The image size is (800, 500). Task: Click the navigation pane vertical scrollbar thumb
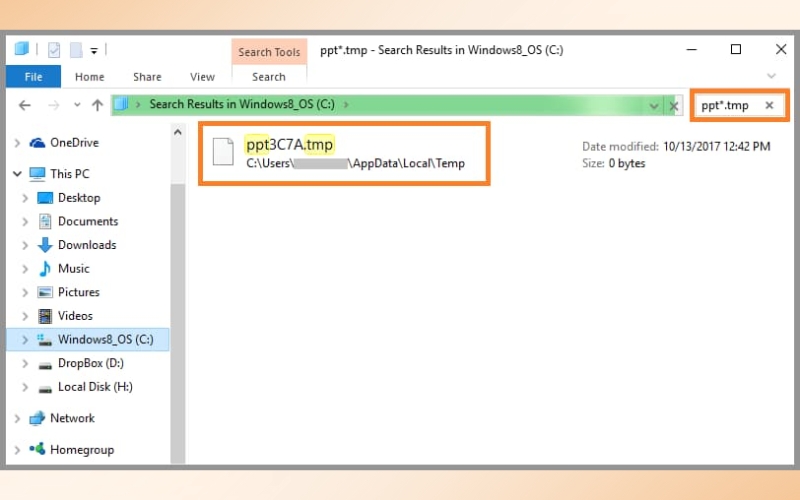tap(178, 323)
